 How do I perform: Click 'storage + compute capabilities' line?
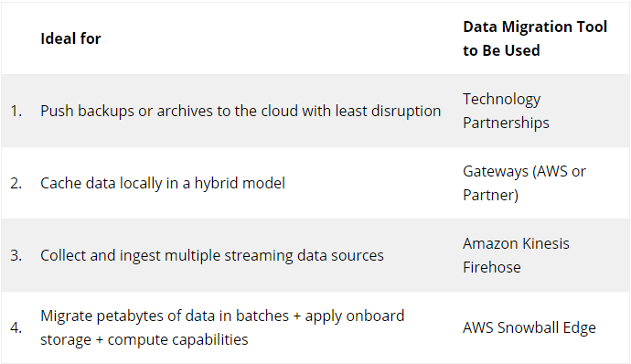tap(144, 340)
